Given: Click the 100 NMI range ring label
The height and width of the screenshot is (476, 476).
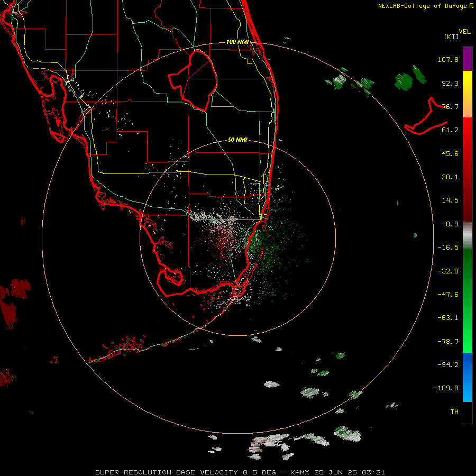Looking at the screenshot, I should pos(237,42).
